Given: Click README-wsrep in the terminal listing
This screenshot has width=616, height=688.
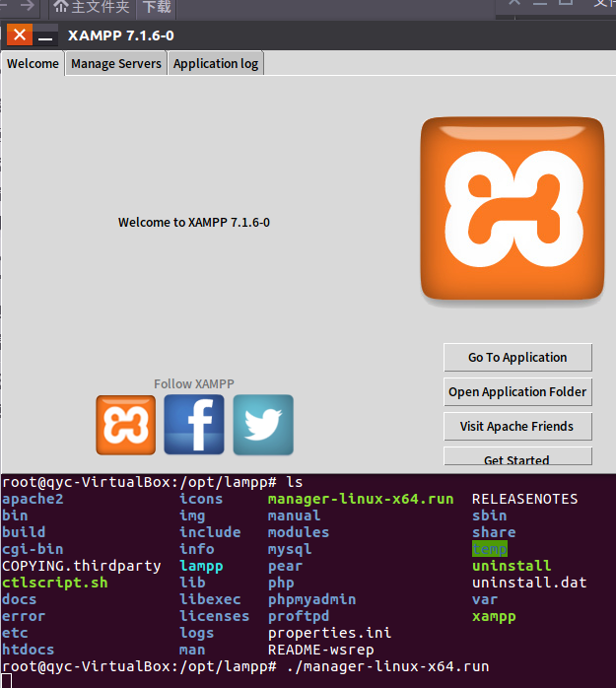Looking at the screenshot, I should (320, 650).
